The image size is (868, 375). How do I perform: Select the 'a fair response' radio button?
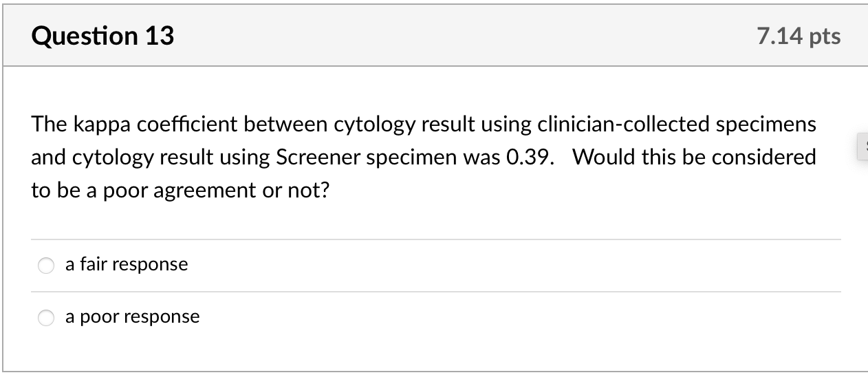pos(46,266)
